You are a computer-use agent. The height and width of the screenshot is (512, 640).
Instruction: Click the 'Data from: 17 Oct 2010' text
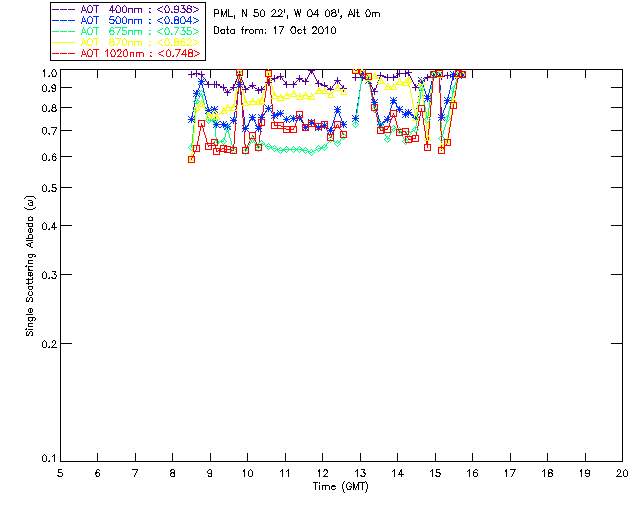(x=275, y=31)
